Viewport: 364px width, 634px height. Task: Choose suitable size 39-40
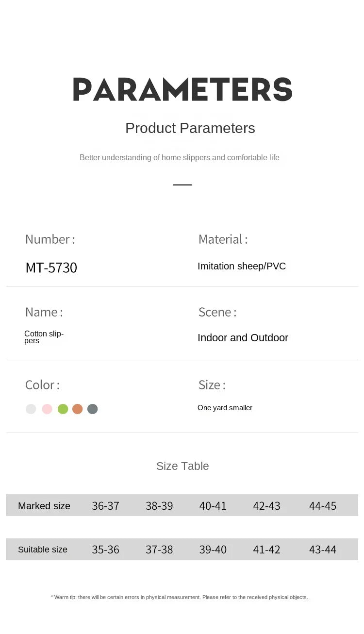pos(213,550)
